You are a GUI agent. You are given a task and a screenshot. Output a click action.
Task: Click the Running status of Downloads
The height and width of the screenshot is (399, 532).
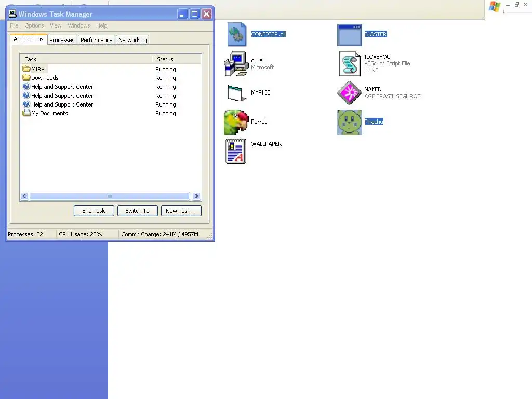pyautogui.click(x=166, y=78)
